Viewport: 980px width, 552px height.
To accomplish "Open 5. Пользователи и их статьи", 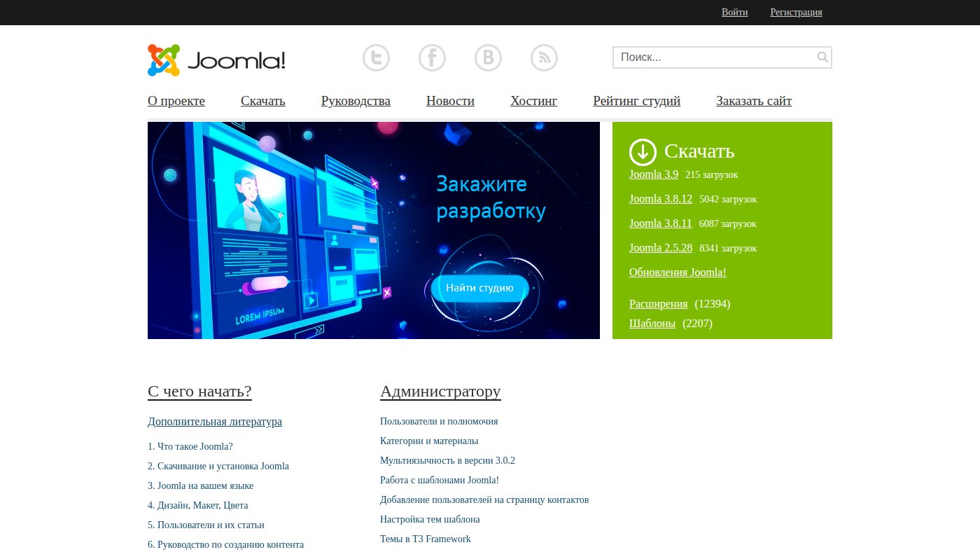I will 206,525.
